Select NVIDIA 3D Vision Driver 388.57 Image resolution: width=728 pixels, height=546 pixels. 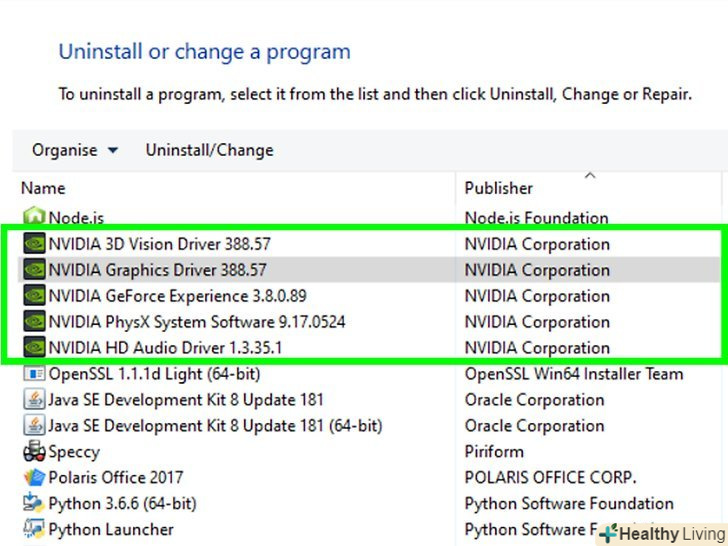(x=159, y=244)
